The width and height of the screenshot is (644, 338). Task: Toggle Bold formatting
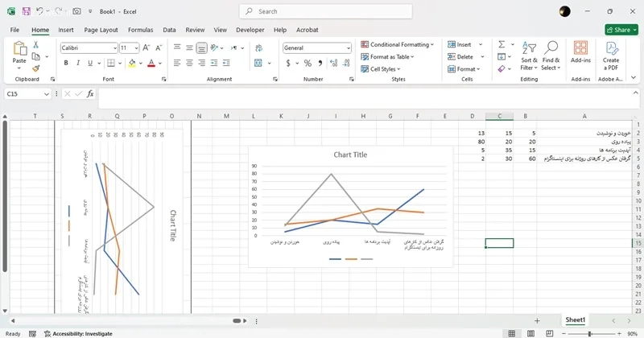coord(66,63)
